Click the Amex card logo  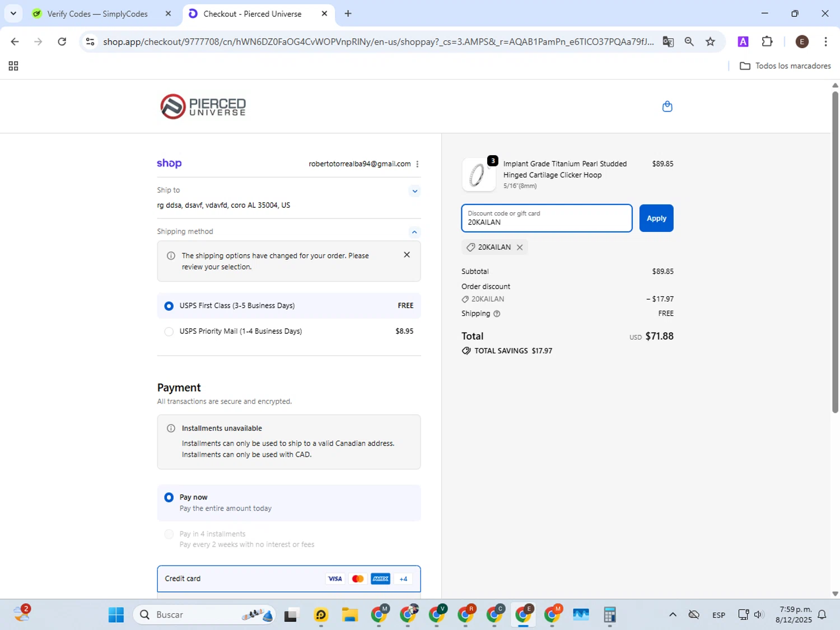[x=380, y=578]
